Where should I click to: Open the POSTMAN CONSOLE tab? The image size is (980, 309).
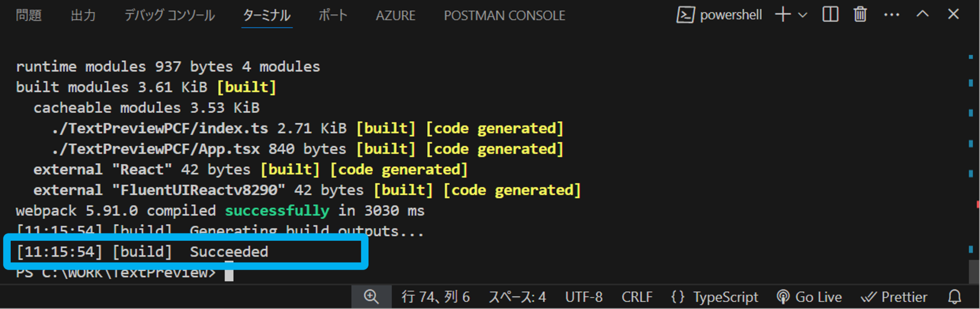tap(504, 16)
